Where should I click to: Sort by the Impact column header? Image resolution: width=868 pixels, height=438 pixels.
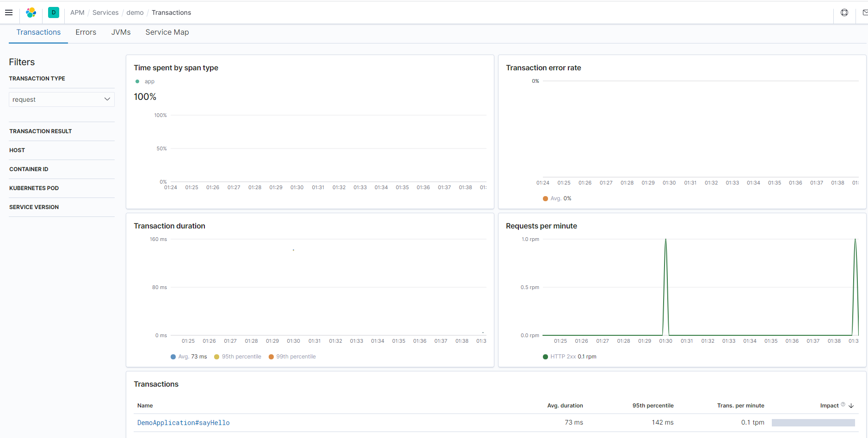click(x=829, y=406)
